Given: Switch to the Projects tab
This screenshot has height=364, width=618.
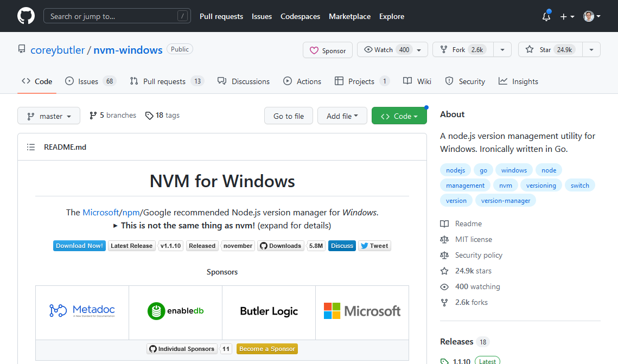Looking at the screenshot, I should 362,81.
